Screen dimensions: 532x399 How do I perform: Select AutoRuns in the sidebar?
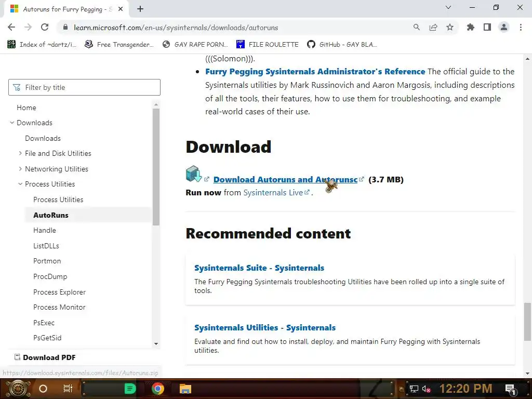pos(50,215)
